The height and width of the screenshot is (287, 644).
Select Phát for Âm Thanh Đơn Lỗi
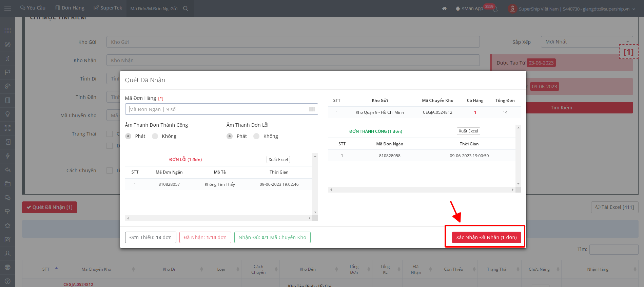230,136
